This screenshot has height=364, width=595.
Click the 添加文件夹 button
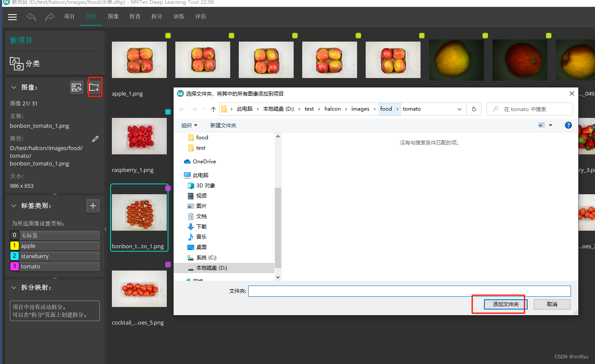click(x=505, y=304)
